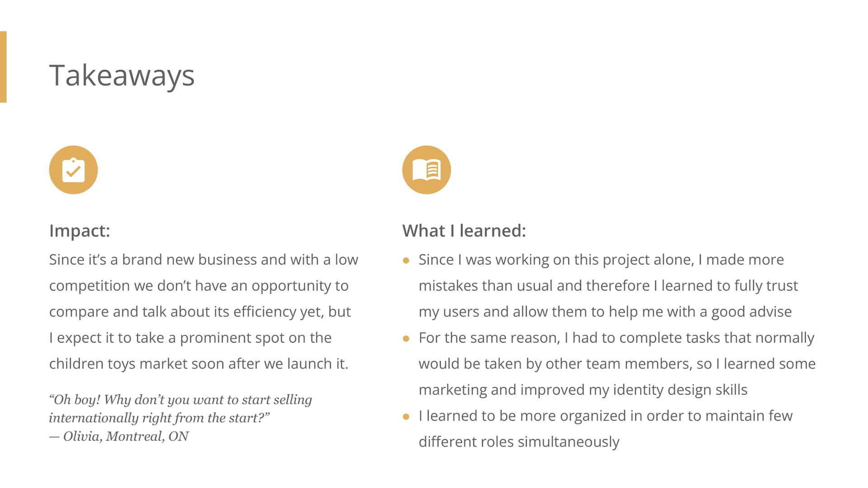Select the 'Takeaways' slide title

tap(122, 75)
